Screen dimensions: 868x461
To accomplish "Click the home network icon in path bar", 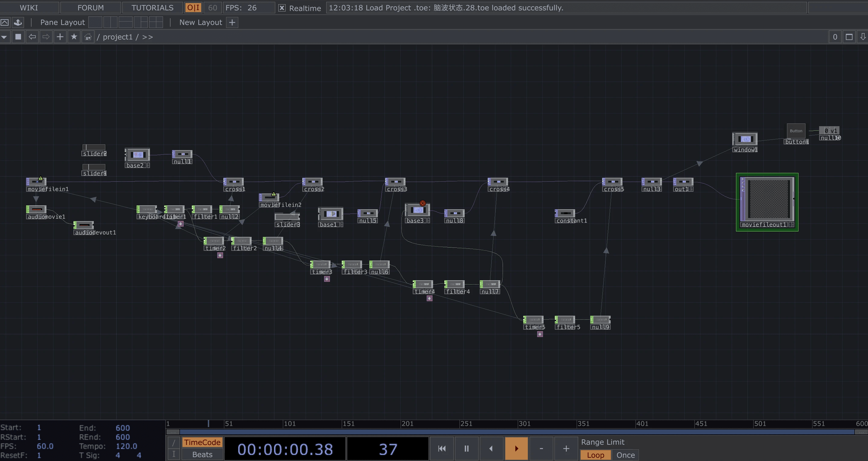I will pos(88,37).
